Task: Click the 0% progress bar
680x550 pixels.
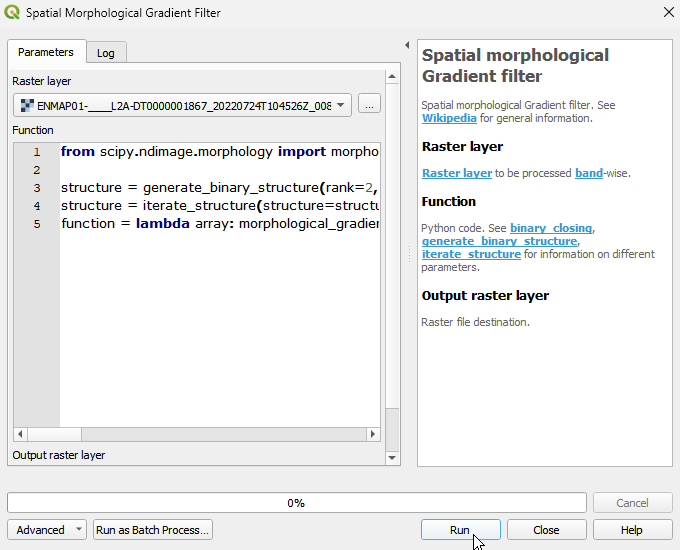Action: pyautogui.click(x=297, y=503)
